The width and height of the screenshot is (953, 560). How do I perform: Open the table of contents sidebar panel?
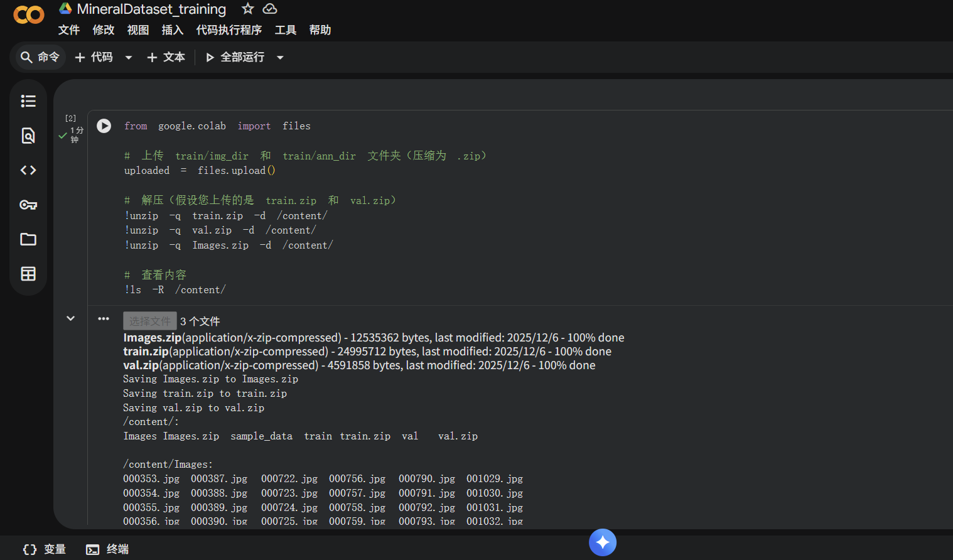pyautogui.click(x=28, y=101)
